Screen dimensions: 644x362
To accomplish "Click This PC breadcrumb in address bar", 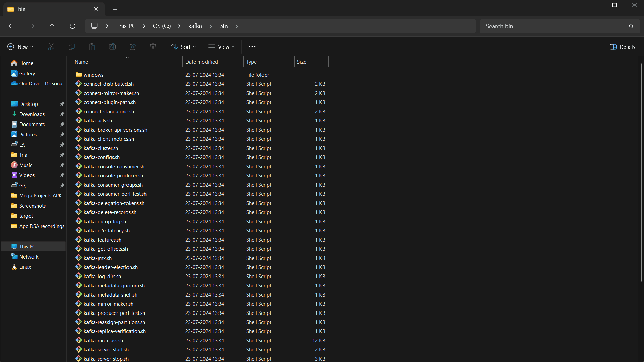I will [x=126, y=26].
